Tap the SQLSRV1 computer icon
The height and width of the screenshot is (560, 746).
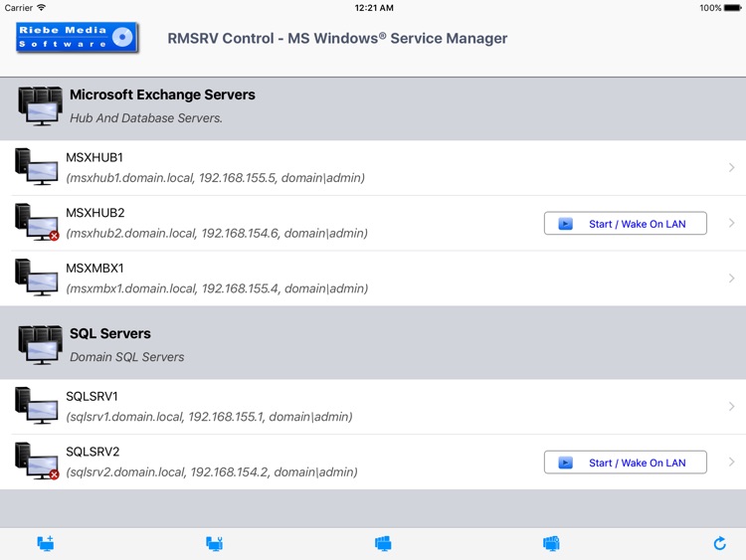(36, 406)
